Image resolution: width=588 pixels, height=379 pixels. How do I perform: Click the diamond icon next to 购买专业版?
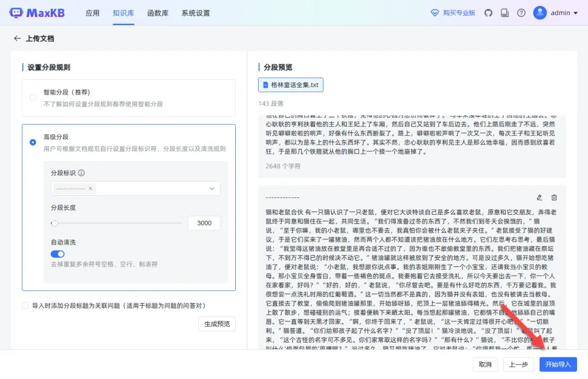(434, 13)
